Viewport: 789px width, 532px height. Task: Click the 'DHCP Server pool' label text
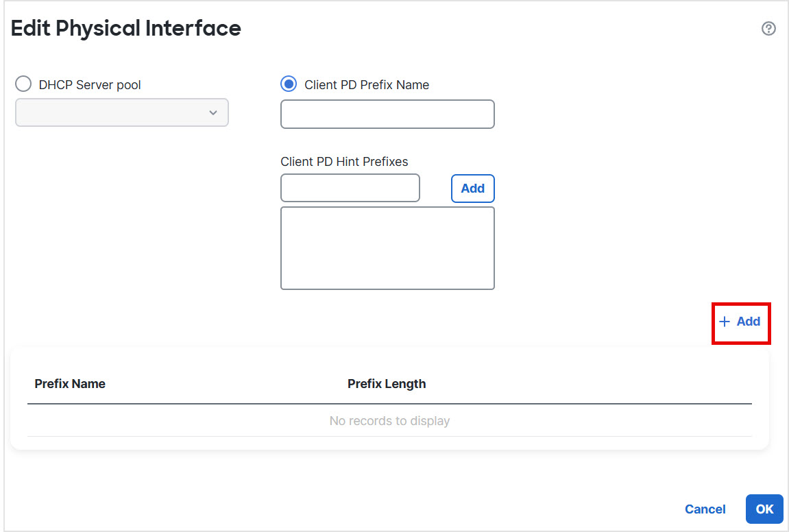[90, 85]
